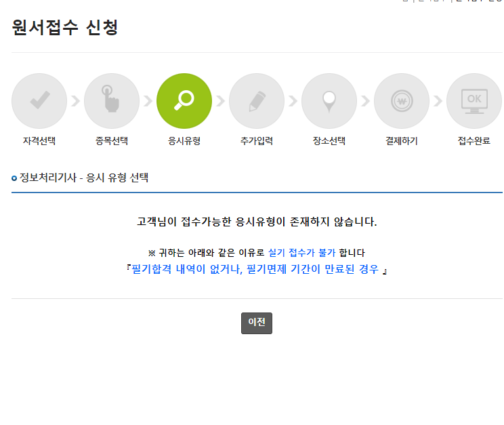
Task: Click the blue bullet before 정보처리기사
Action: (14, 178)
